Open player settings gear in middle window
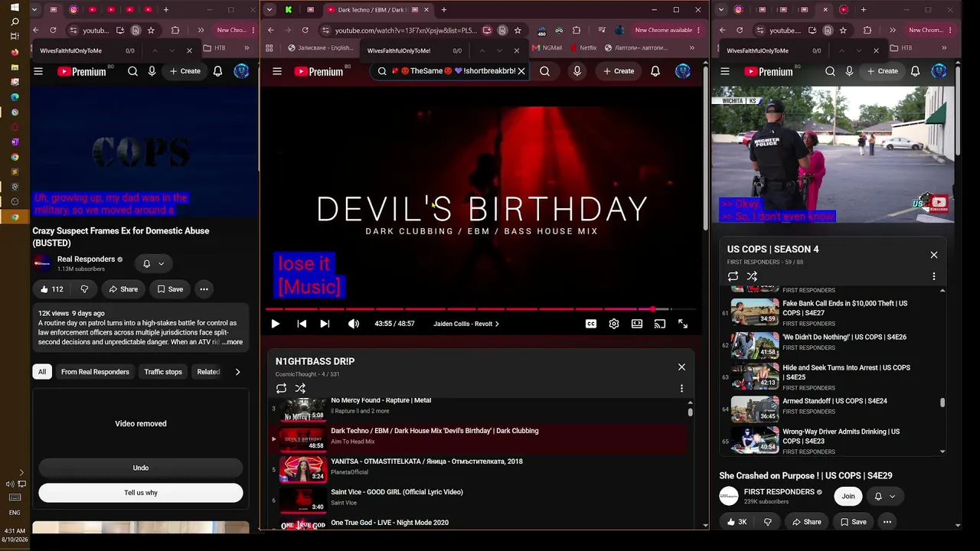 [x=614, y=324]
